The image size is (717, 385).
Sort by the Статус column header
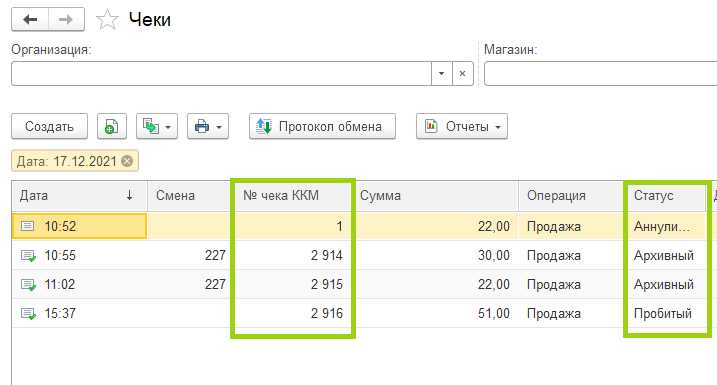pos(667,196)
